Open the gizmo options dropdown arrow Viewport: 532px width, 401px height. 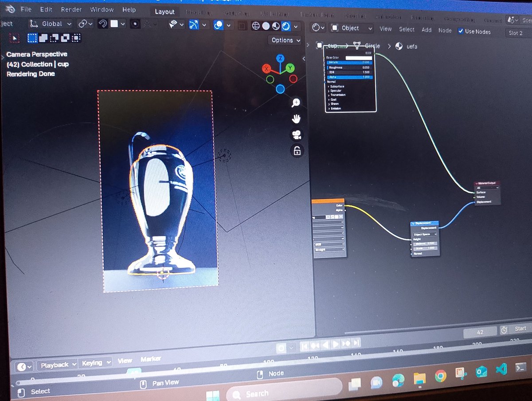coord(204,25)
